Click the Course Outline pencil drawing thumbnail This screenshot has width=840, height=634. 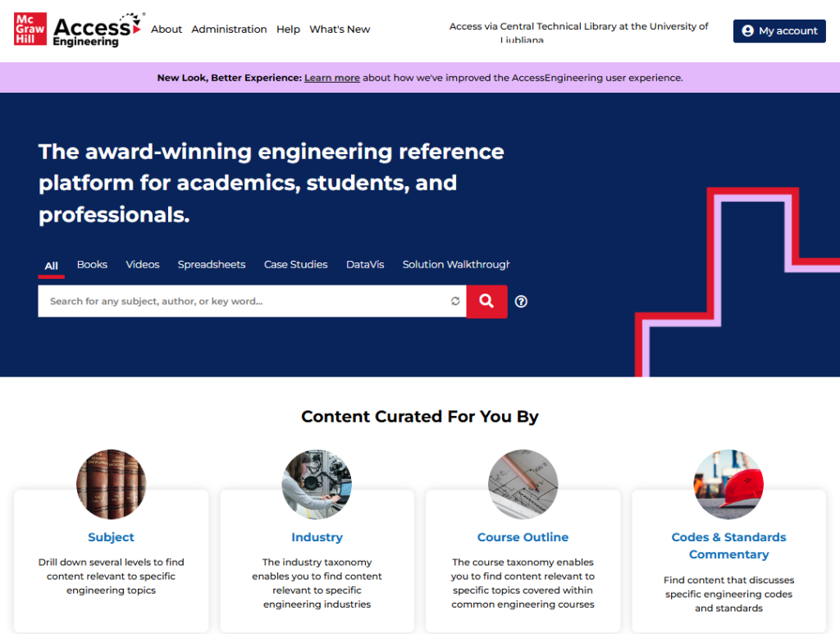[x=523, y=484]
